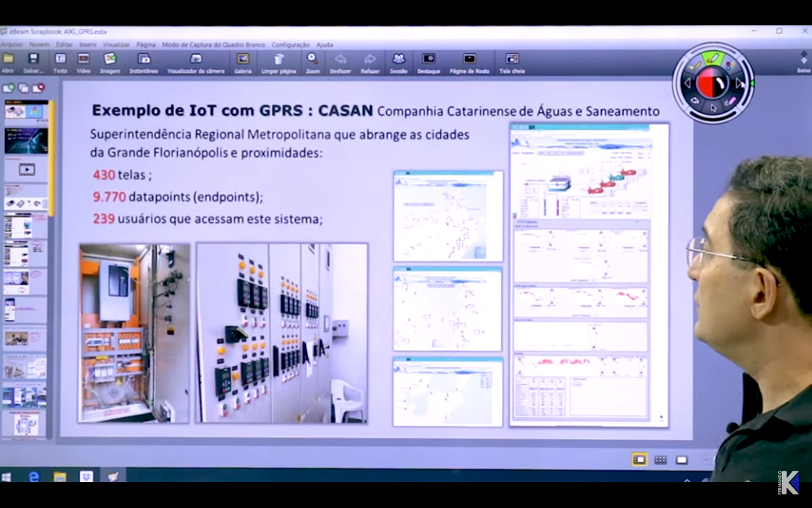Click the undo icon in tool wheel

(695, 101)
